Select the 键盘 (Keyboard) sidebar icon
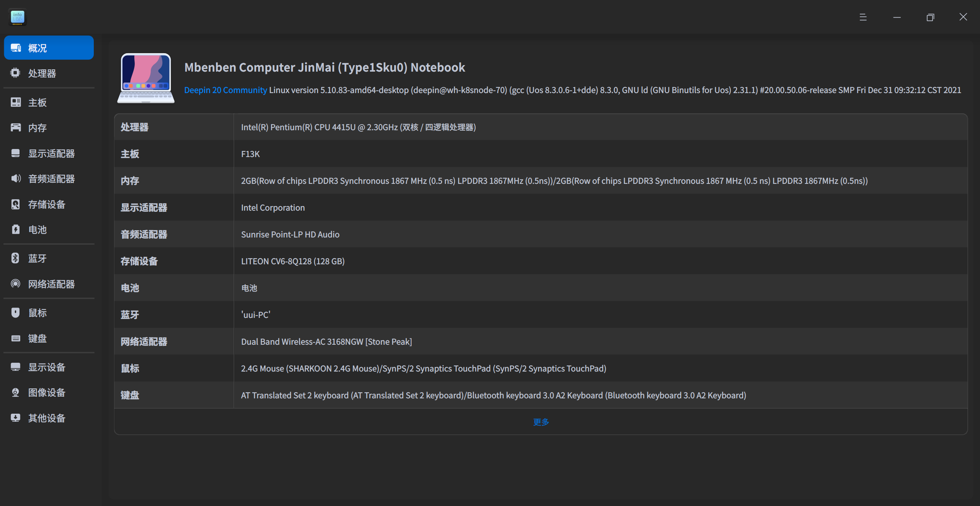980x506 pixels. tap(15, 338)
